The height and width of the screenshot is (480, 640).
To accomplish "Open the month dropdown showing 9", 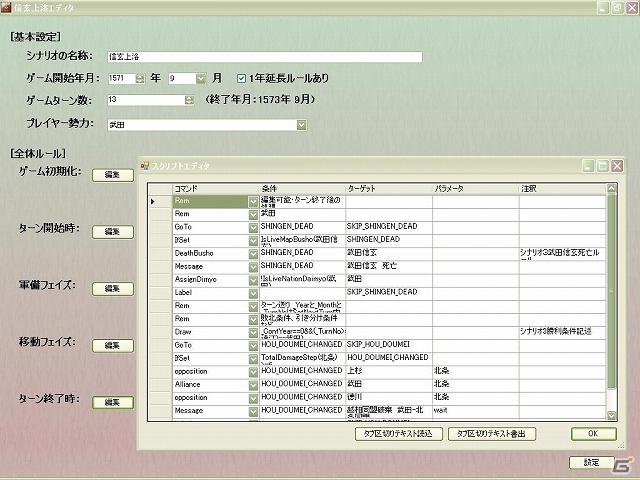I will (201, 78).
